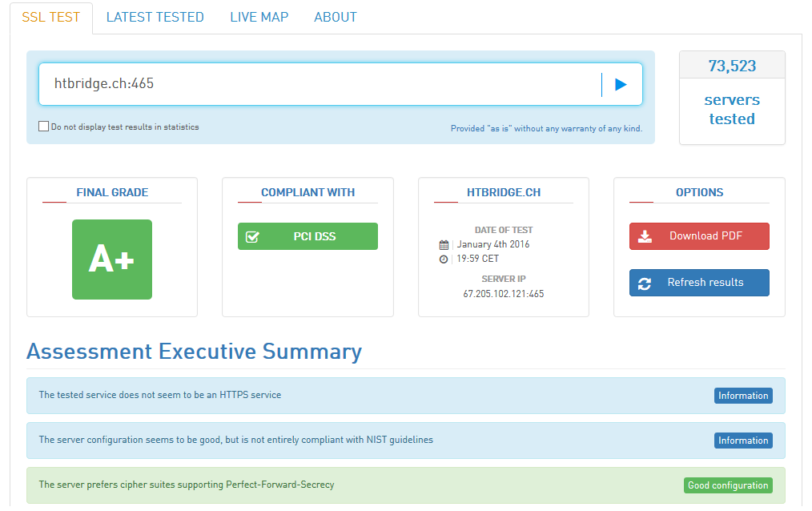Click the refresh arrows icon on Refresh results
Screen dimensions: 812x511
(644, 284)
